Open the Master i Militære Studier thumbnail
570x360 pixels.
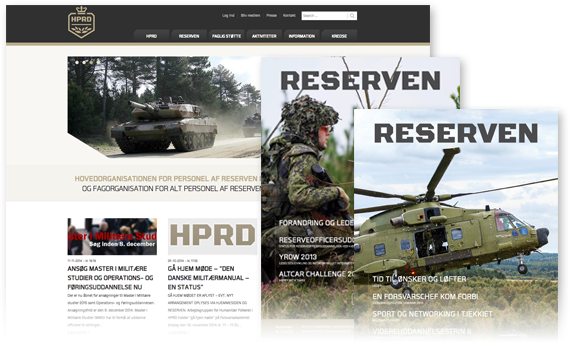click(112, 236)
